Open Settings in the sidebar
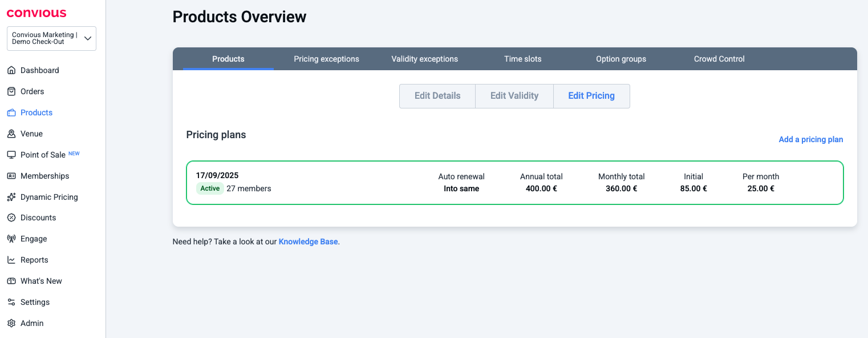 [x=35, y=302]
